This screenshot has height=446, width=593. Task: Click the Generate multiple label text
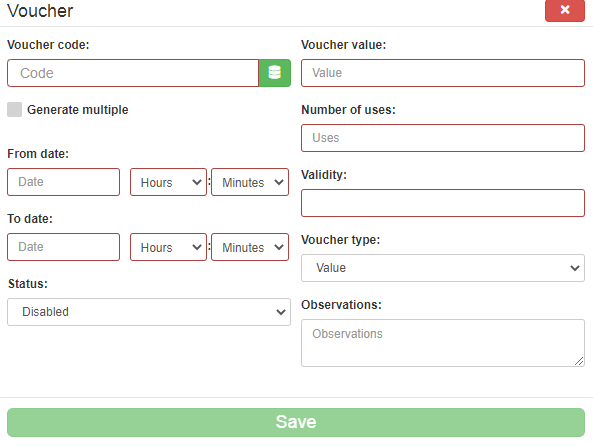click(78, 110)
